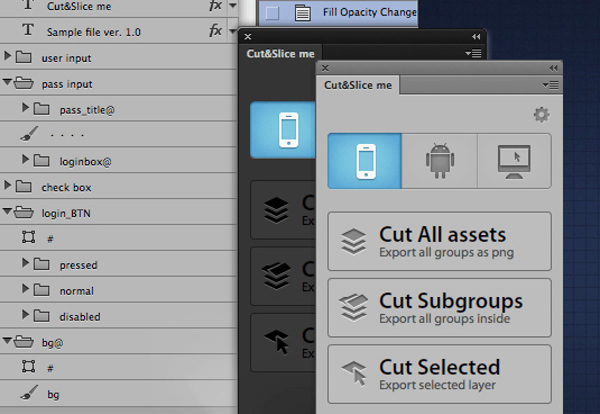600x414 pixels.
Task: Toggle checkbox beside Fill Opacity Change
Action: (272, 13)
